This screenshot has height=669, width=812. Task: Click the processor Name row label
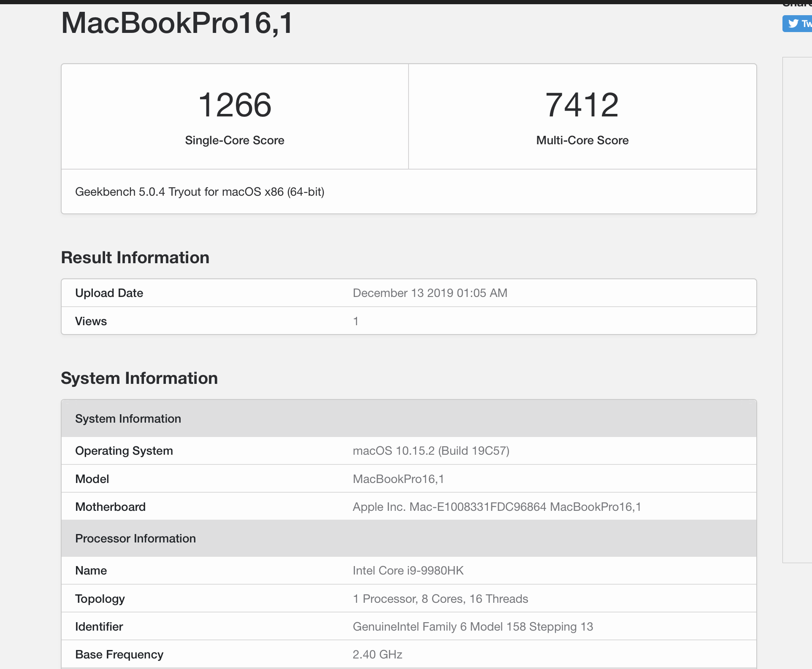[91, 570]
